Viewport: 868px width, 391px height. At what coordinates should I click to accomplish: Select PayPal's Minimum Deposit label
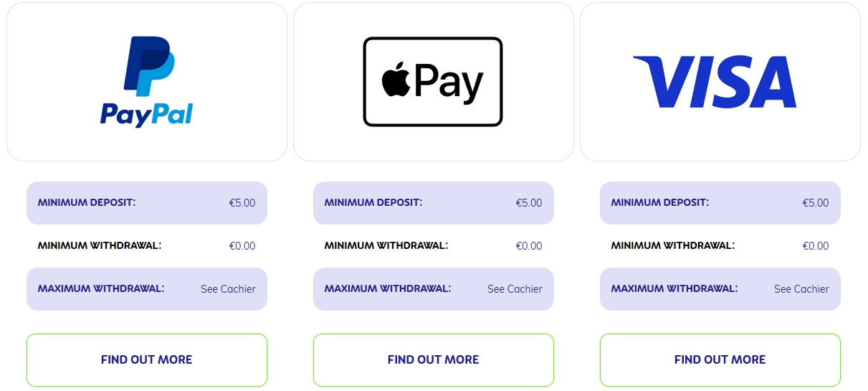pyautogui.click(x=87, y=202)
